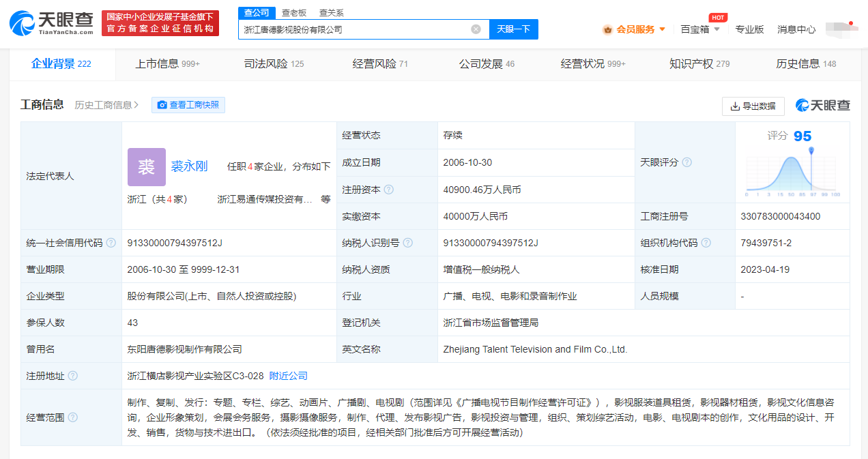Screen dimensions: 868x459
Task: Click the 导出数据 export button
Action: [753, 106]
